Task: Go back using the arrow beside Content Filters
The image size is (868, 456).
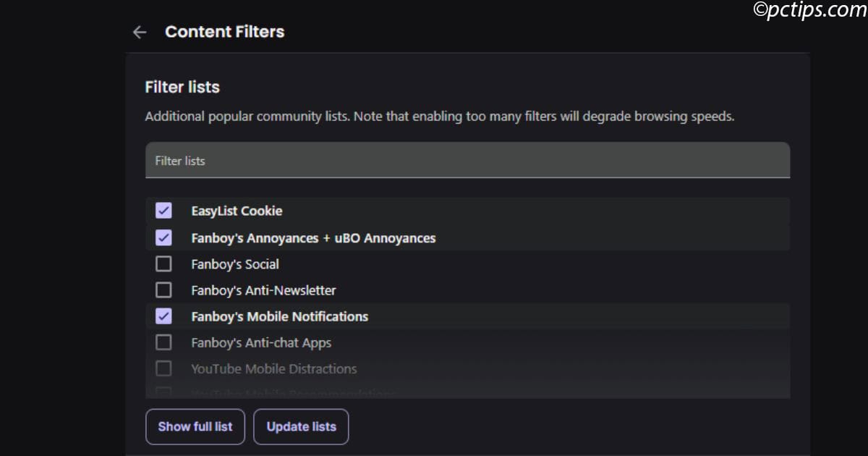Action: point(140,32)
